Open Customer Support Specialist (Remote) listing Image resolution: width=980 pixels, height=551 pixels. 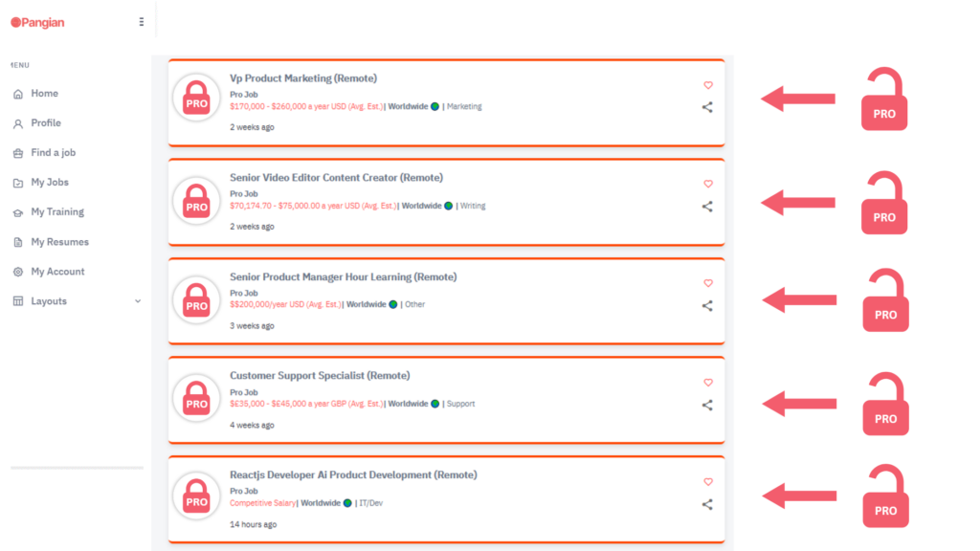coord(320,375)
